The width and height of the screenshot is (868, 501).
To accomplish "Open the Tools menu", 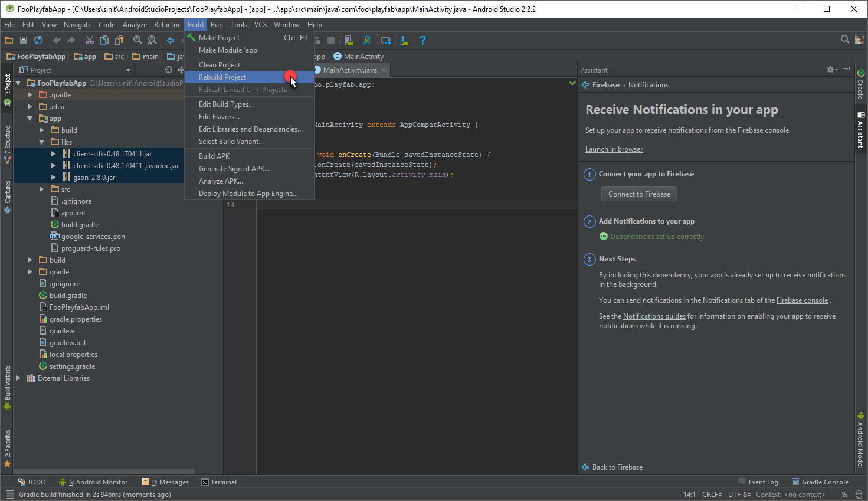I will pos(238,25).
